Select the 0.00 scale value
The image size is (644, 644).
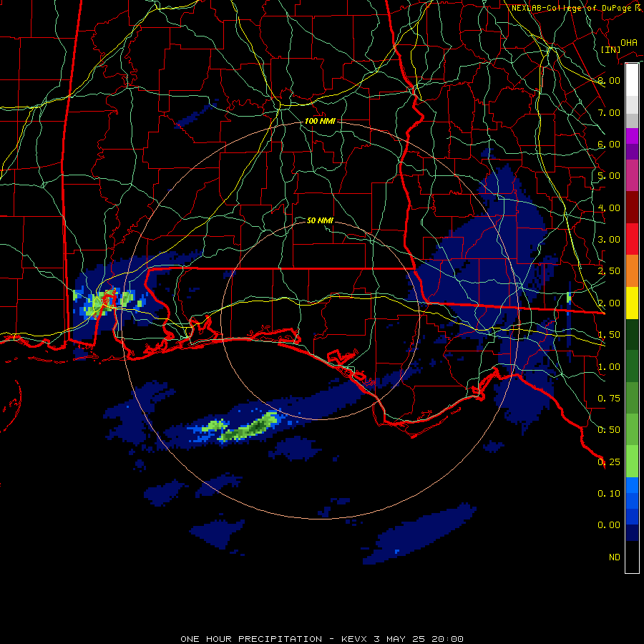(x=609, y=525)
